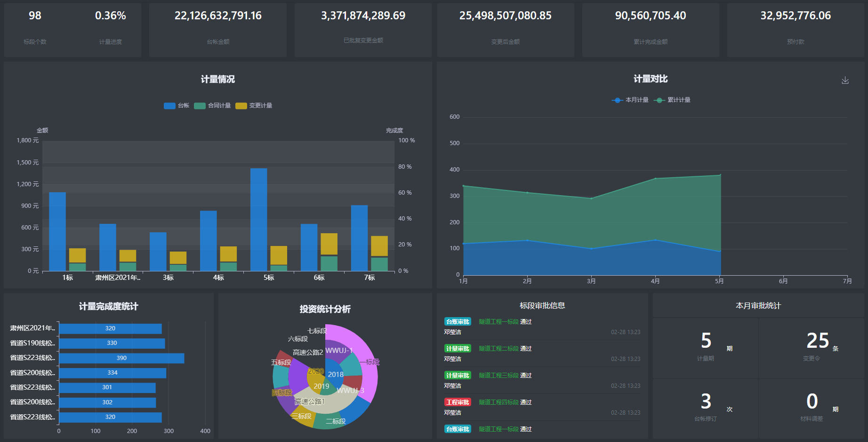Click the 390 bar in 计量完成度统计
Viewport: 868px width, 442px height.
[121, 358]
